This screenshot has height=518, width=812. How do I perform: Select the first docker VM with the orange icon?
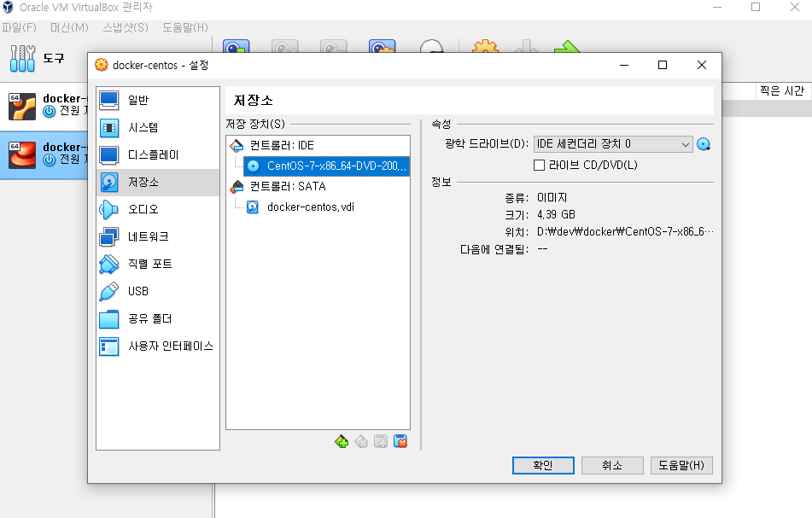[x=44, y=106]
